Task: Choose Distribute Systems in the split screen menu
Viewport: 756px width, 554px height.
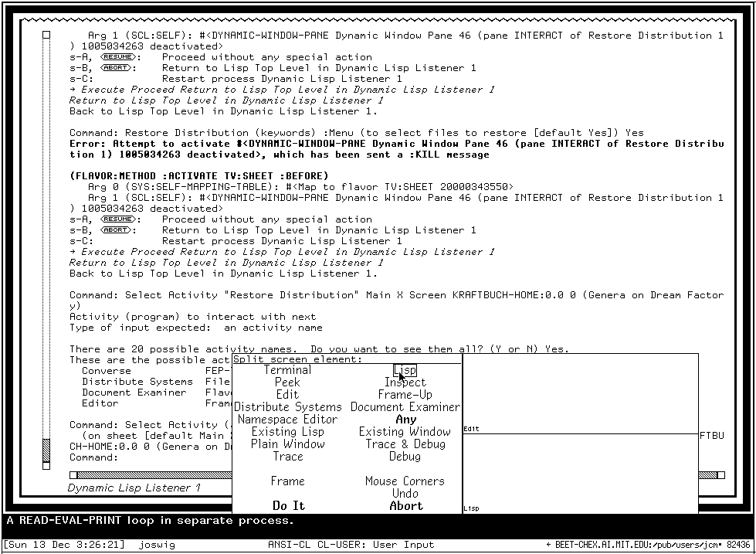Action: pos(288,407)
